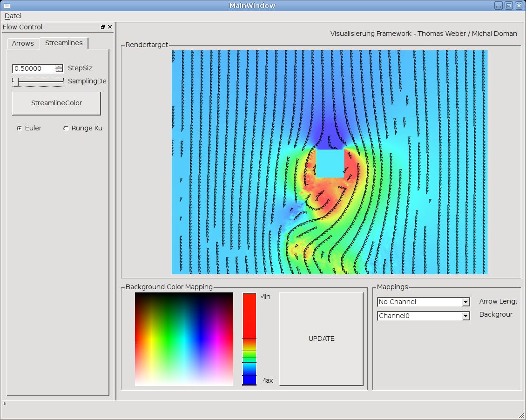Increase StepSize with the up arrow

[59, 67]
